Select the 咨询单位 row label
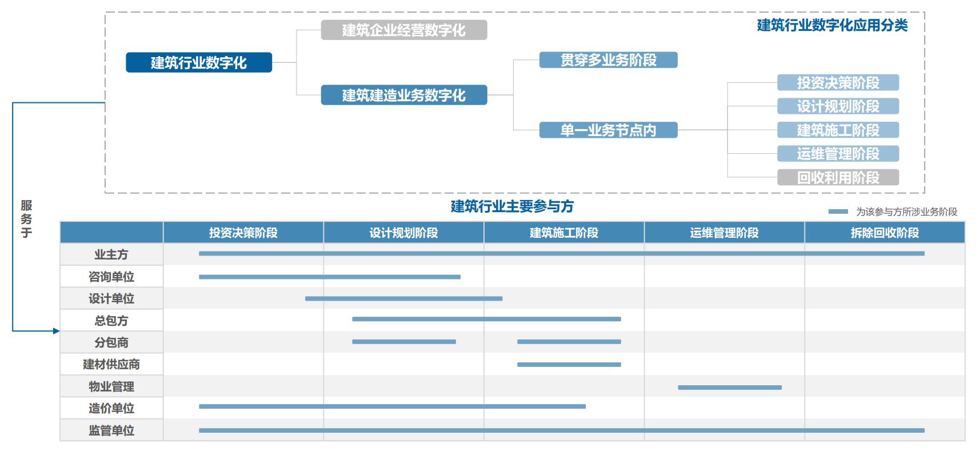This screenshot has height=451, width=980. [x=111, y=277]
